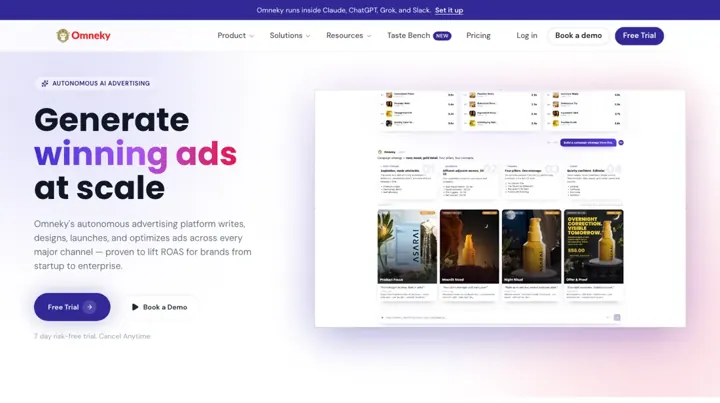This screenshot has height=403, width=720.
Task: Click the purple campaign strategy prompt bubble
Action: [588, 143]
